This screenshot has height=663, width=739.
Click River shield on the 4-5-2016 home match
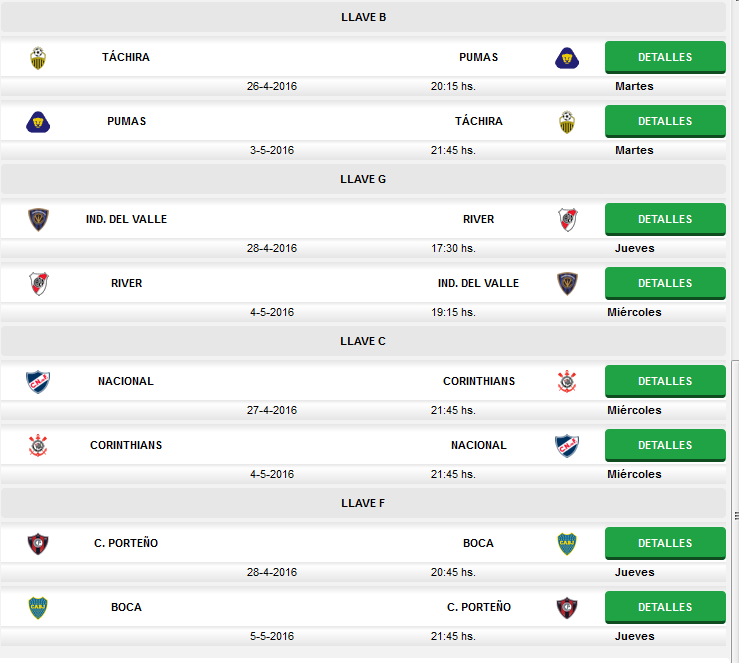coord(38,284)
